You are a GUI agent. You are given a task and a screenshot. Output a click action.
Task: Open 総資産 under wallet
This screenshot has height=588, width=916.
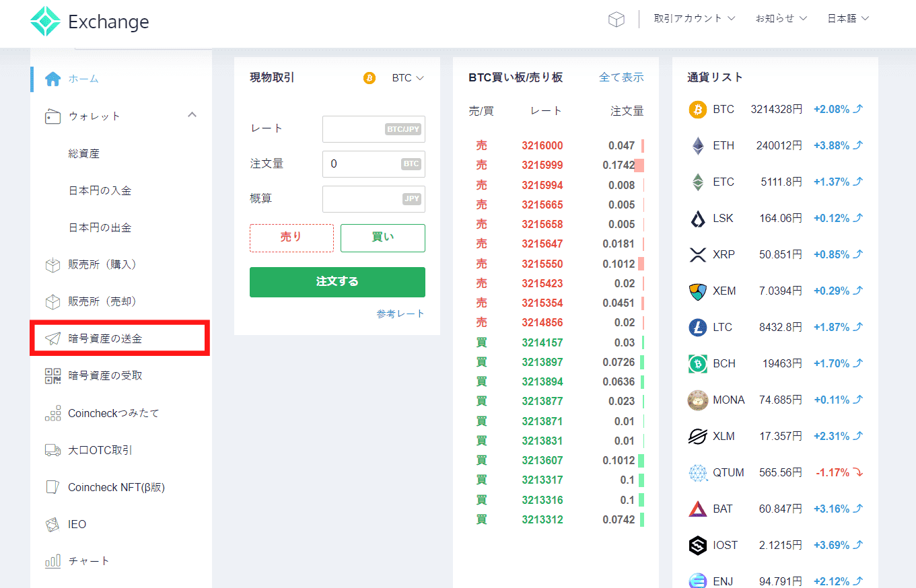pyautogui.click(x=83, y=153)
